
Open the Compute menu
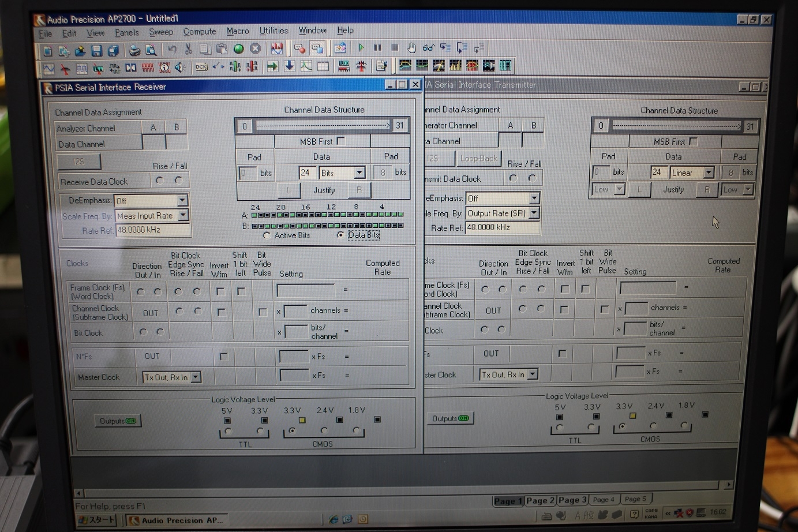[x=200, y=32]
